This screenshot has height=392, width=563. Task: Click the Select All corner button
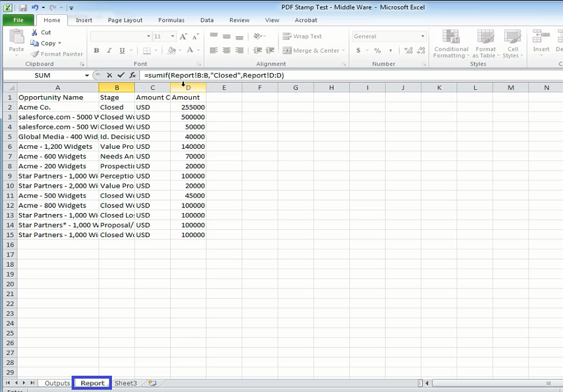pyautogui.click(x=10, y=88)
